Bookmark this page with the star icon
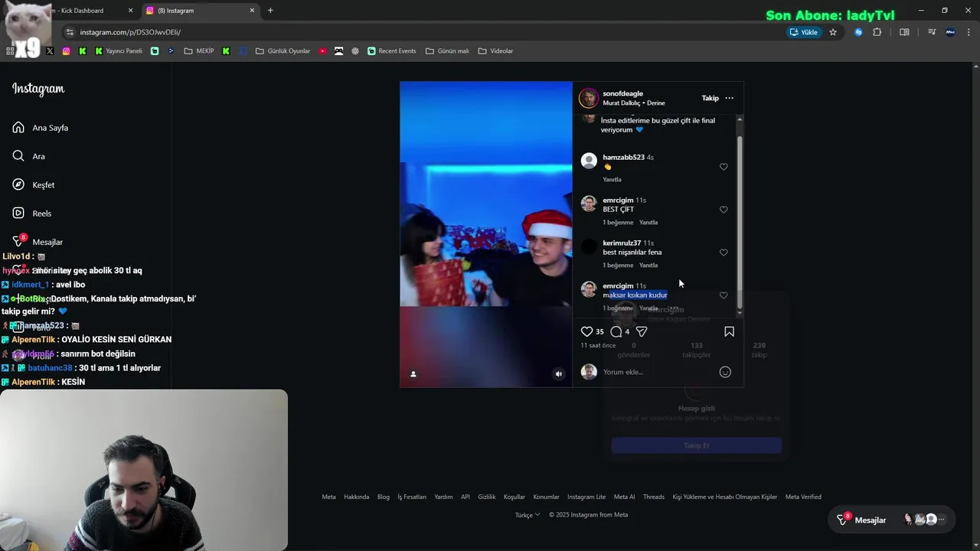Screen dimensions: 980x551 833,32
